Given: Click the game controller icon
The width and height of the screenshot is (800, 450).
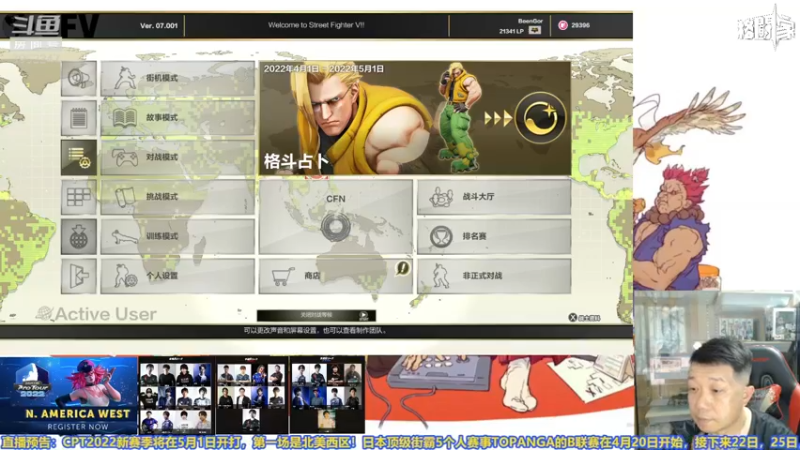Looking at the screenshot, I should 125,158.
